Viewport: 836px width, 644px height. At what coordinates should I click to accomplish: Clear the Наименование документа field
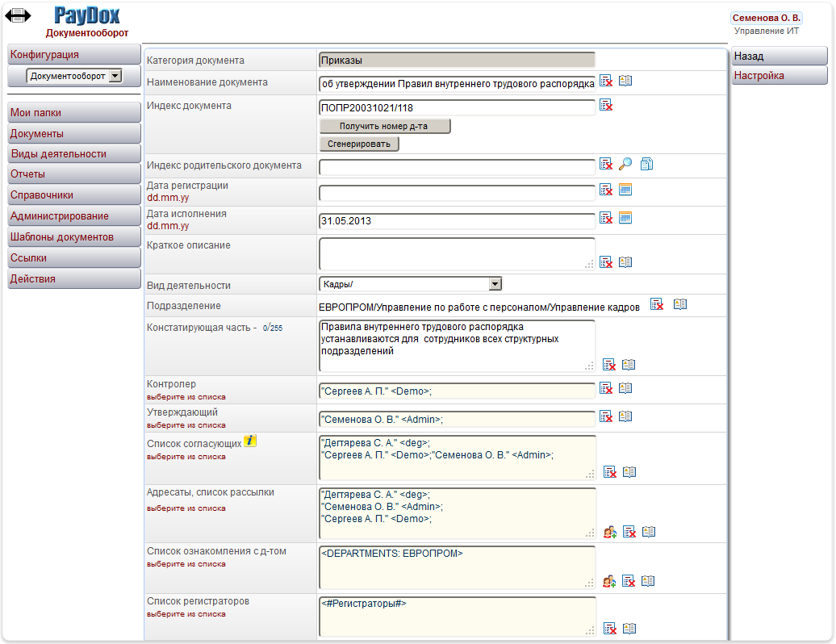(606, 81)
